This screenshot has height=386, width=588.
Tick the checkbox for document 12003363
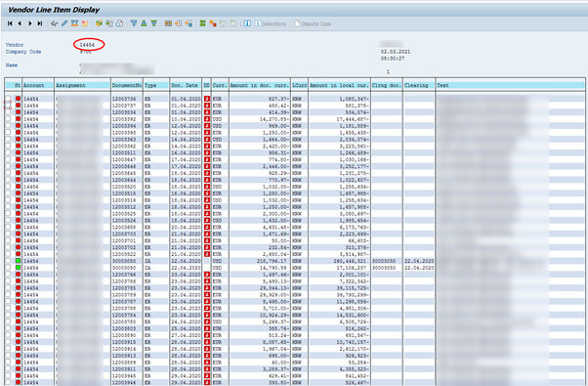[8, 139]
